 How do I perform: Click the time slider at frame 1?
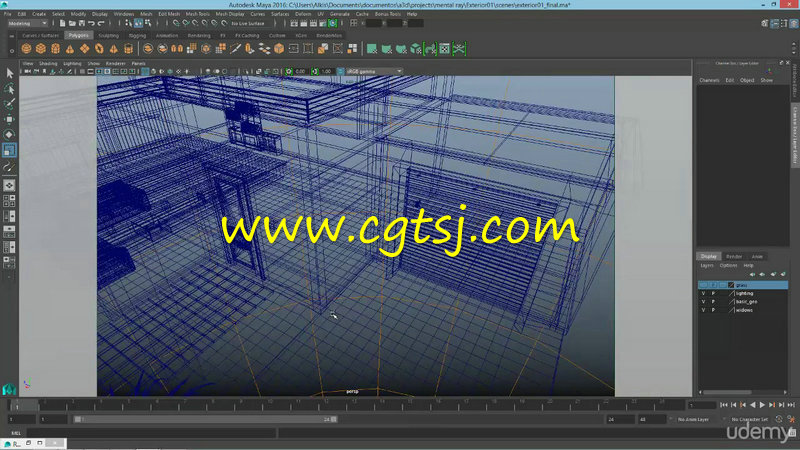pos(17,406)
